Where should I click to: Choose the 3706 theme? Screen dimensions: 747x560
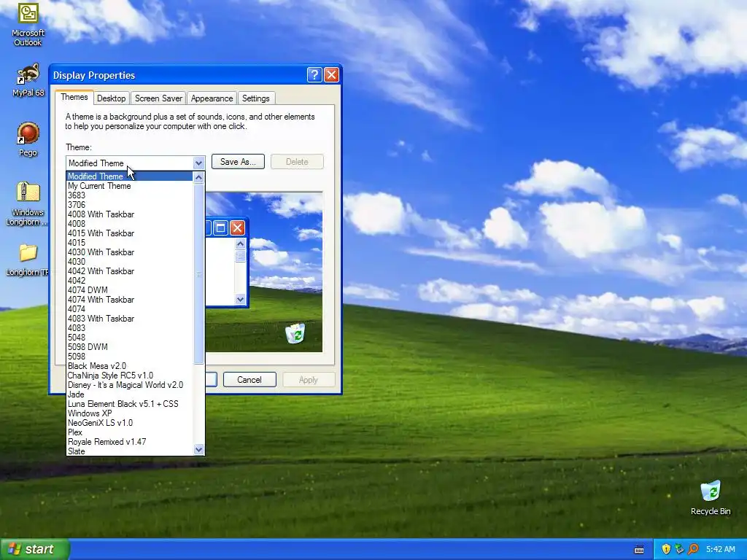click(130, 205)
